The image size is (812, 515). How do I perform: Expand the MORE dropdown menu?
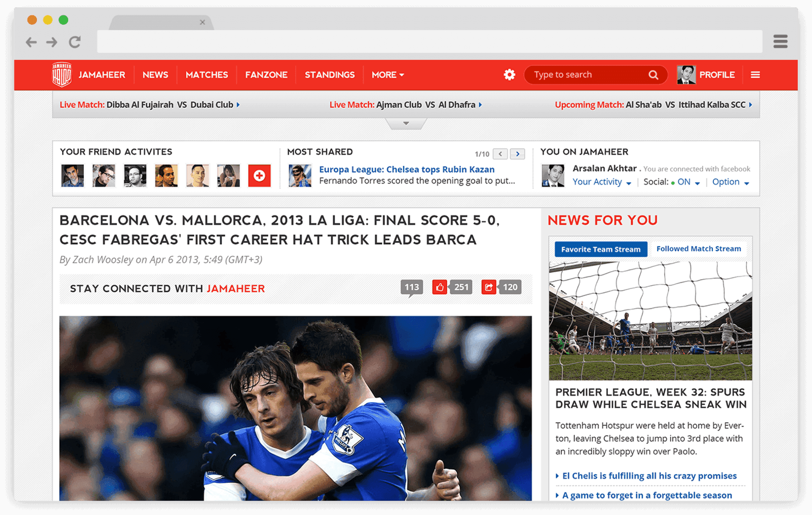(388, 75)
